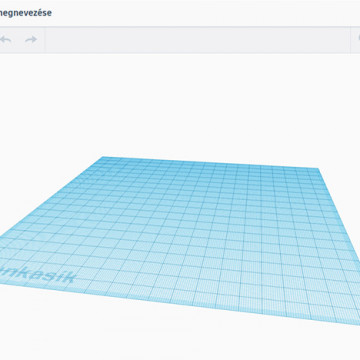This screenshot has width=360, height=360.
Task: Click the redo arrow icon
Action: click(x=31, y=40)
